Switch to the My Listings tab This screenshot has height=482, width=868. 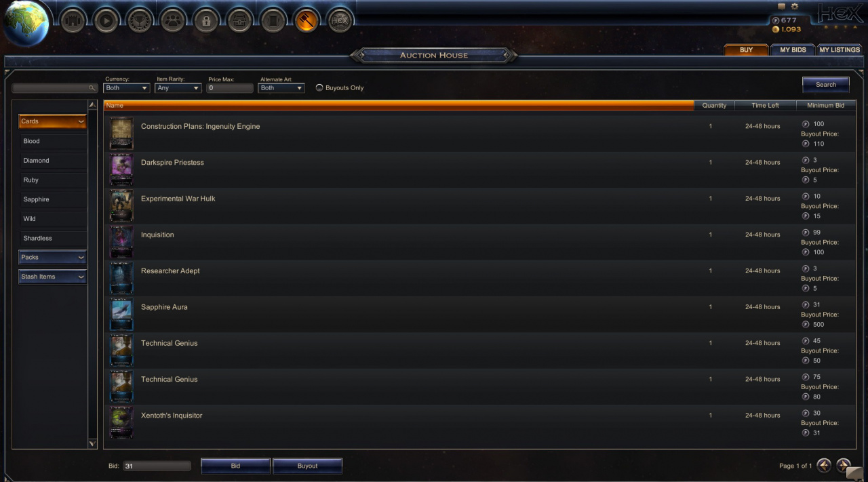(x=839, y=50)
